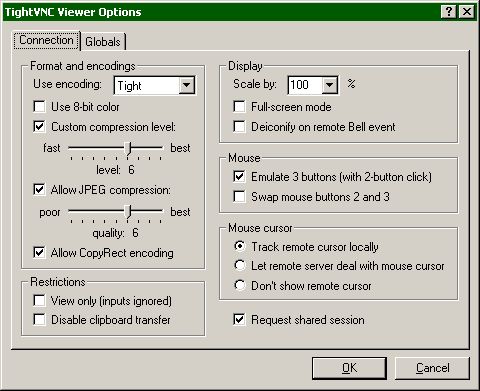The height and width of the screenshot is (391, 480).
Task: Confirm settings with OK button
Action: [349, 368]
